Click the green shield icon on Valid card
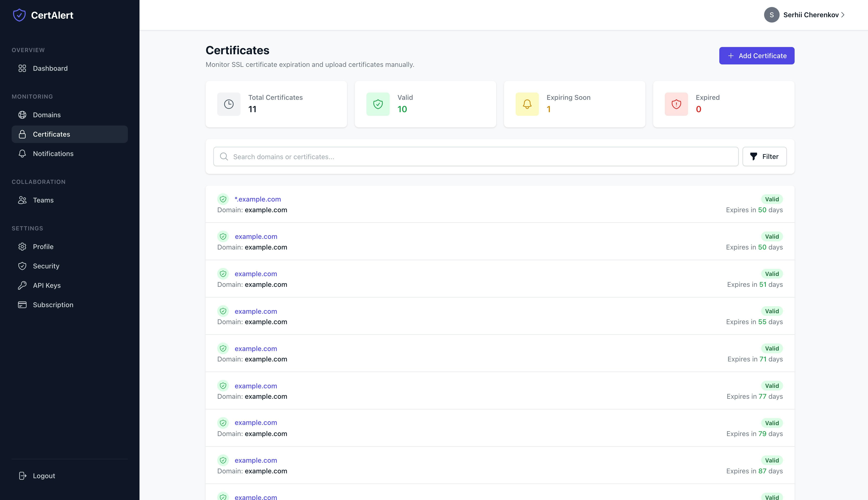 click(378, 104)
